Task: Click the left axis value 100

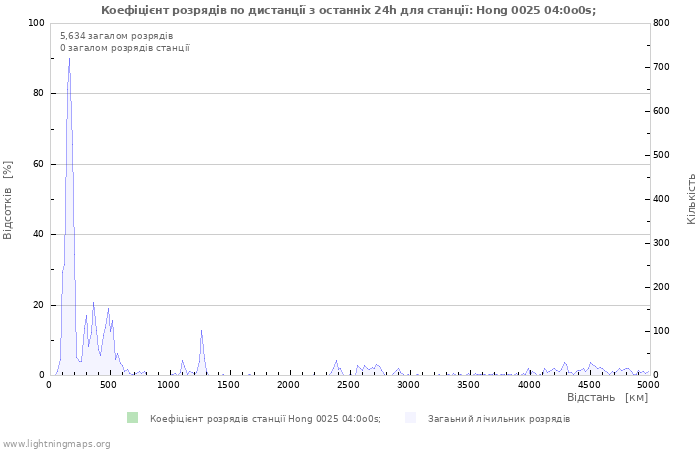Action: tap(37, 23)
